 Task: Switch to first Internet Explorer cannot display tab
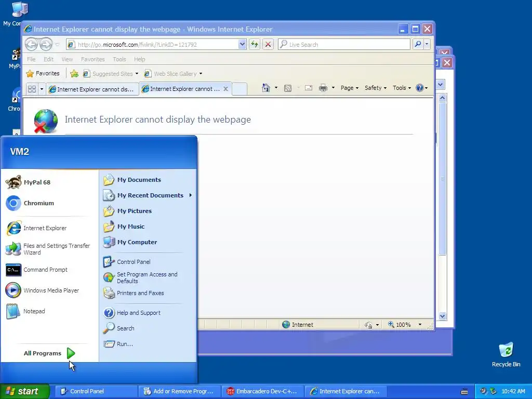pyautogui.click(x=92, y=89)
